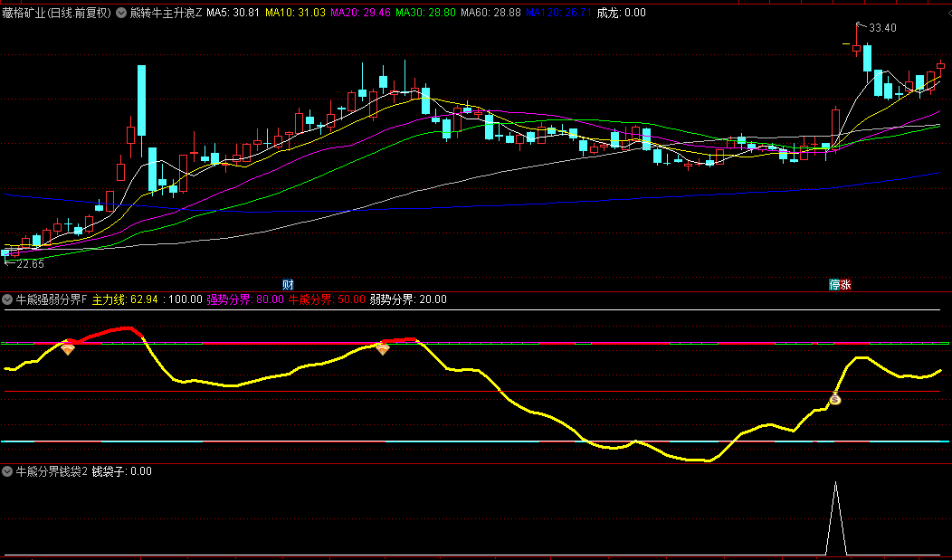The height and width of the screenshot is (560, 952).
Task: Click the 财 event marker
Action: click(x=288, y=284)
